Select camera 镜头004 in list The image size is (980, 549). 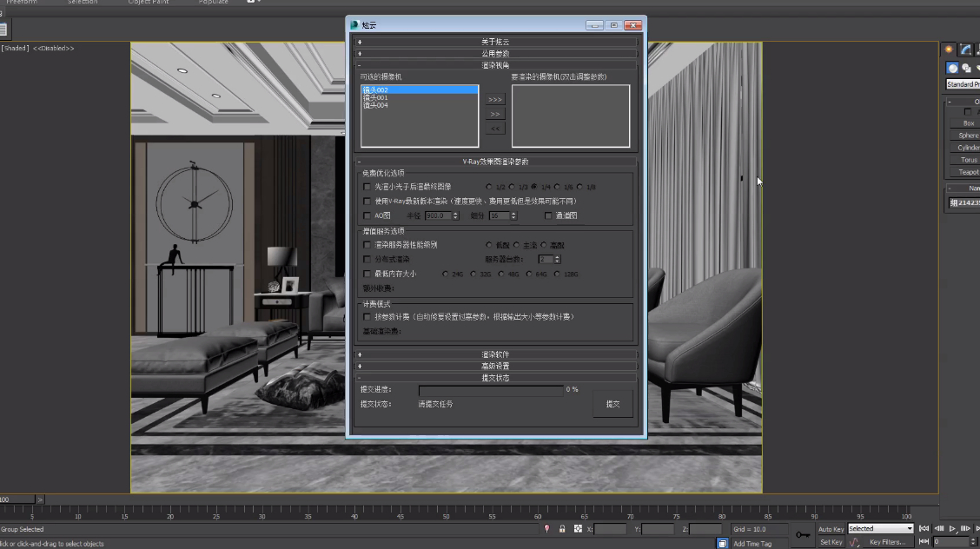tap(375, 106)
